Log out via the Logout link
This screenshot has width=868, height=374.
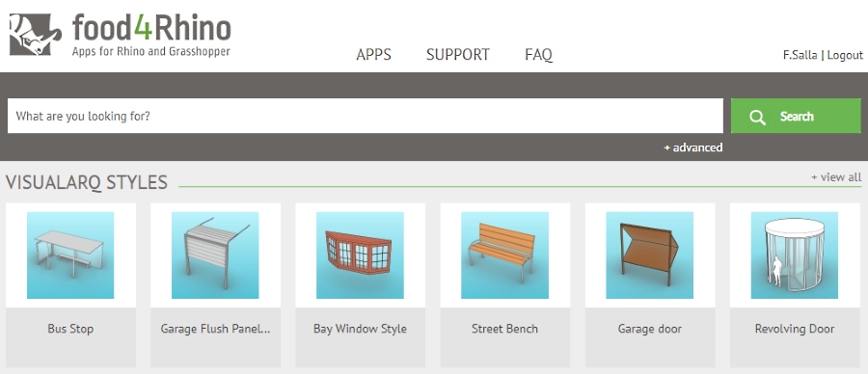coord(845,55)
